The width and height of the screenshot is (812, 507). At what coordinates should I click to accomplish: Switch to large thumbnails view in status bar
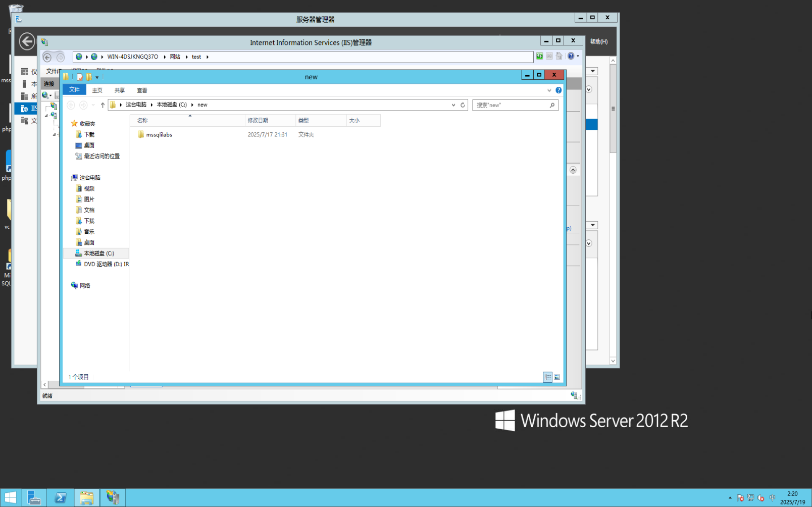pyautogui.click(x=557, y=377)
